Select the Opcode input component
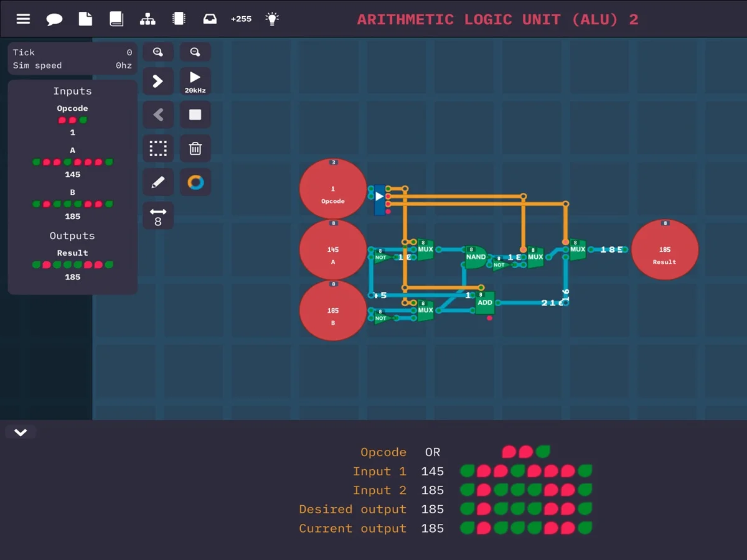This screenshot has height=560, width=747. click(x=333, y=189)
